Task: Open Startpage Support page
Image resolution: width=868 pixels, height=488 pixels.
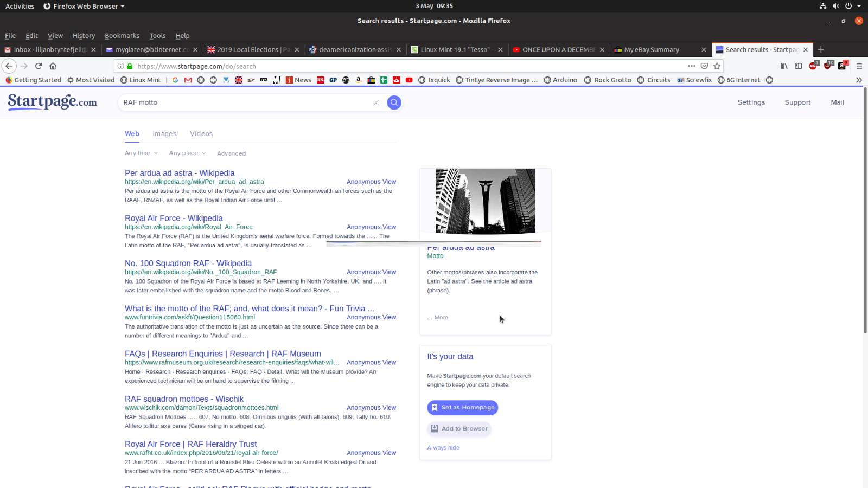Action: [797, 102]
